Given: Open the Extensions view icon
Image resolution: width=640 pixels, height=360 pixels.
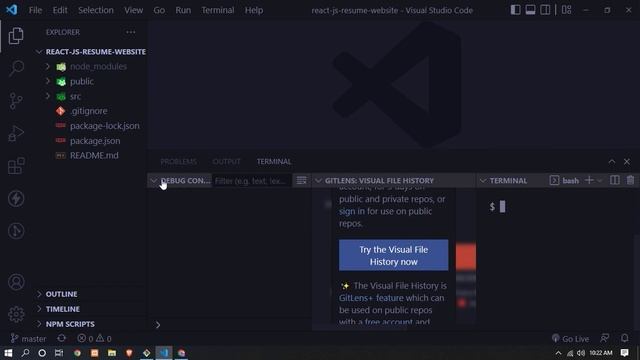Looking at the screenshot, I should (16, 166).
